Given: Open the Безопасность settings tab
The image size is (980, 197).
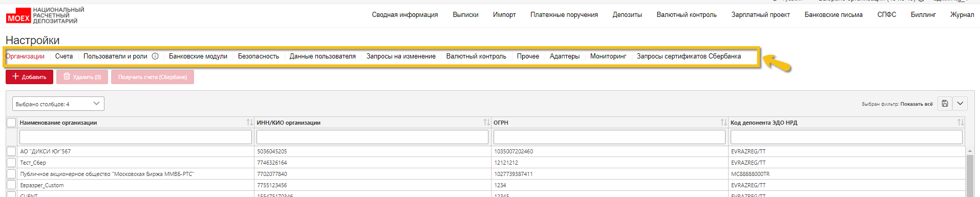Looking at the screenshot, I should (258, 56).
